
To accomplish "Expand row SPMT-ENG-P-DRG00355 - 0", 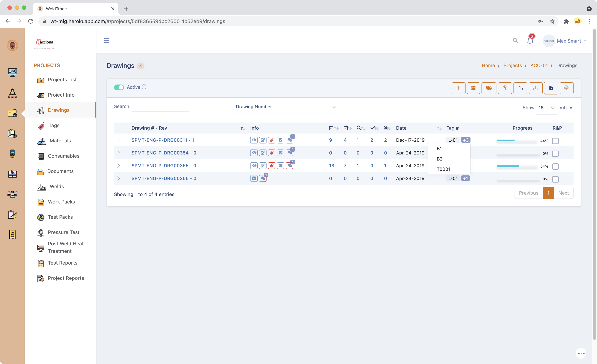I will [119, 166].
